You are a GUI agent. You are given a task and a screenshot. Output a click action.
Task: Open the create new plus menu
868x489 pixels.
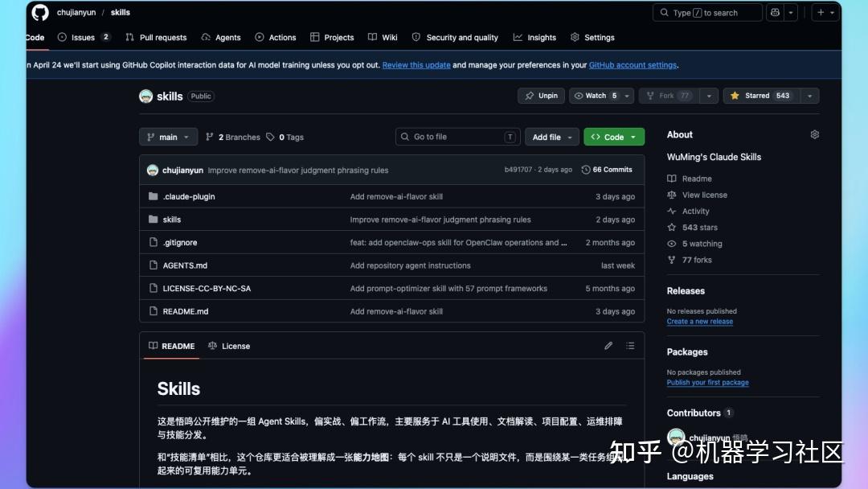pyautogui.click(x=825, y=12)
